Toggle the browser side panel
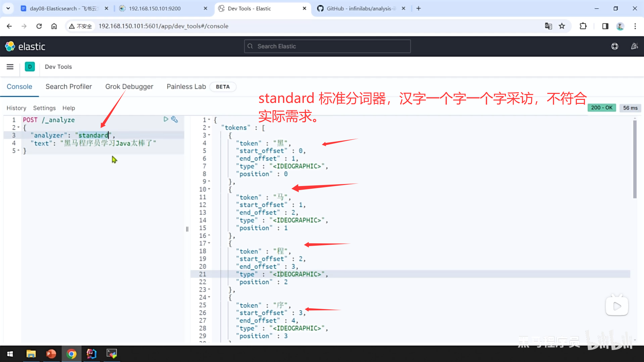The height and width of the screenshot is (362, 644). [x=605, y=26]
